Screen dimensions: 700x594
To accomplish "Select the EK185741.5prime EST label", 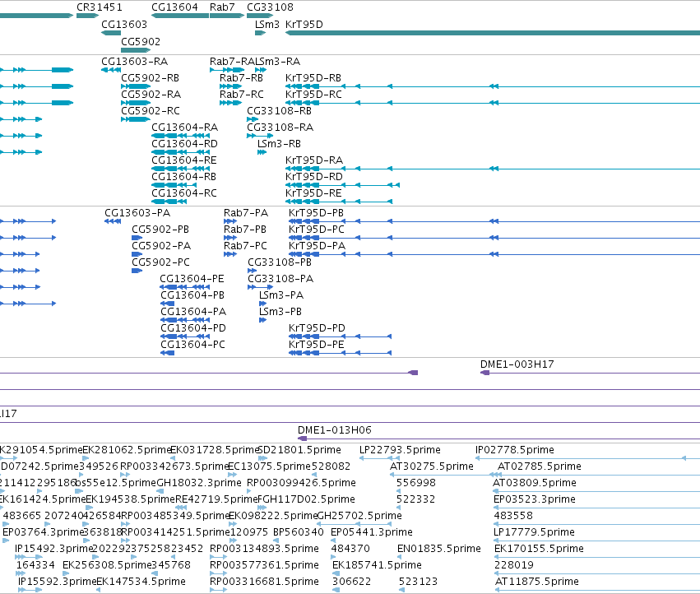I will click(377, 565).
